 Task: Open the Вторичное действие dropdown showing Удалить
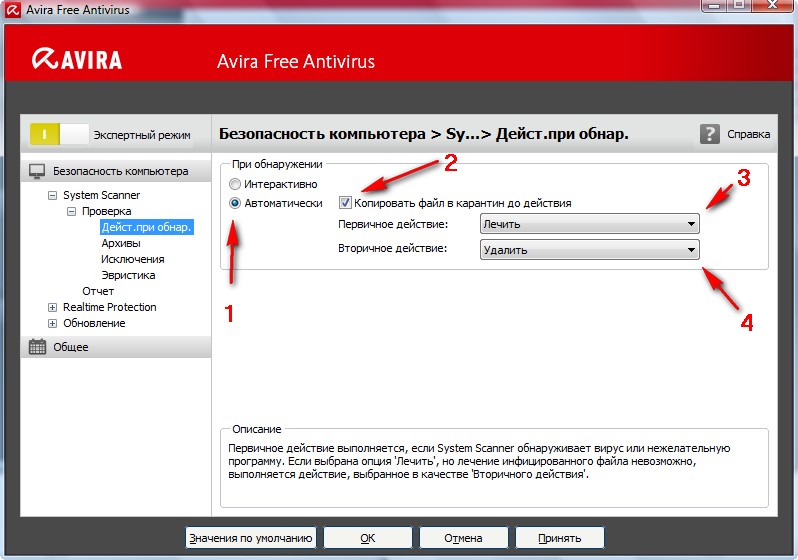(x=589, y=250)
